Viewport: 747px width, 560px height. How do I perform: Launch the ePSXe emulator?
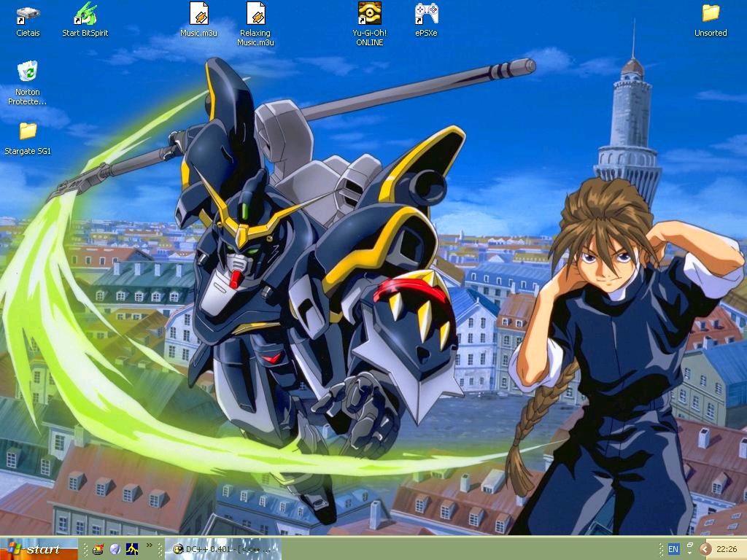click(x=426, y=20)
